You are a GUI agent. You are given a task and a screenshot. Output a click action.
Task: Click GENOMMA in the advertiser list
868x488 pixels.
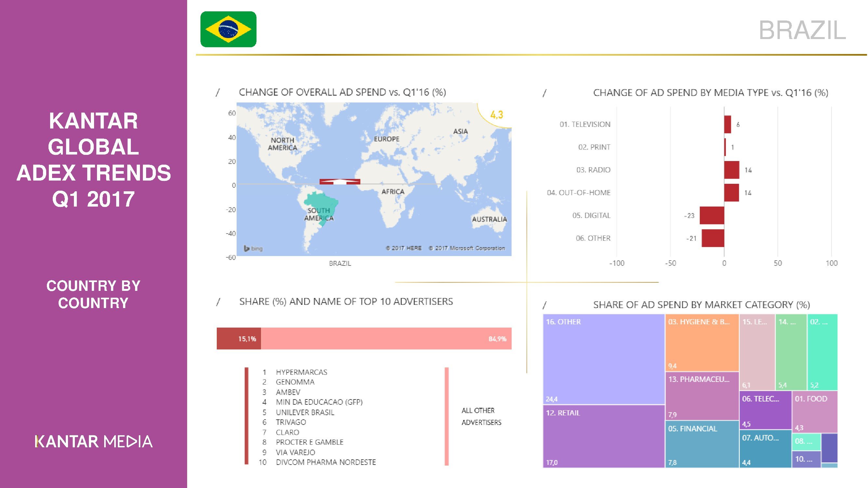pyautogui.click(x=295, y=382)
